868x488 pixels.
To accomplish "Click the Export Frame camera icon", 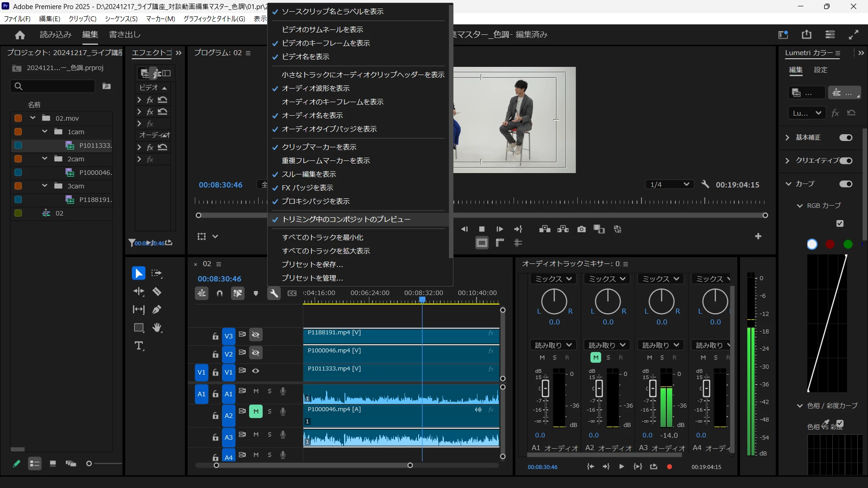I will coord(581,230).
